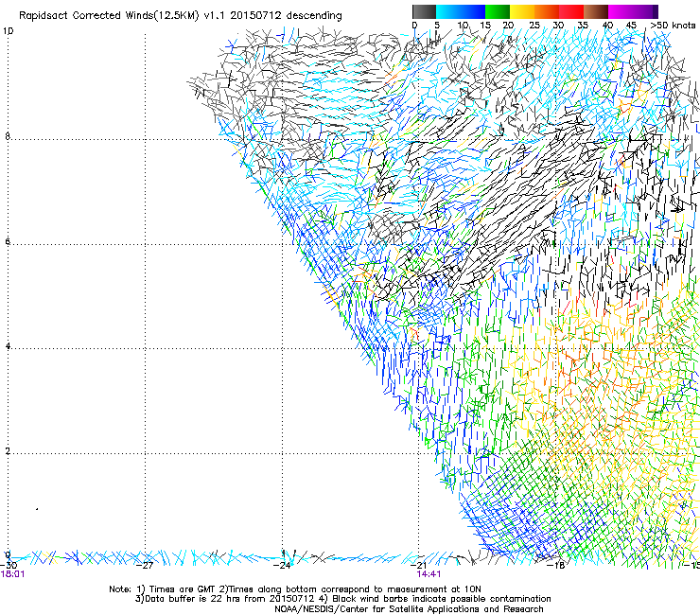Click the red 30-35 knots legend swatch

click(x=571, y=11)
